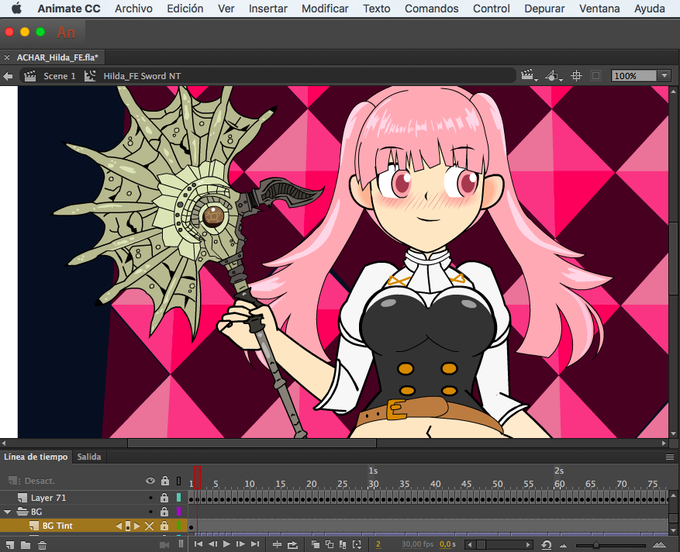Step back one frame
The image size is (680, 552).
[212, 544]
